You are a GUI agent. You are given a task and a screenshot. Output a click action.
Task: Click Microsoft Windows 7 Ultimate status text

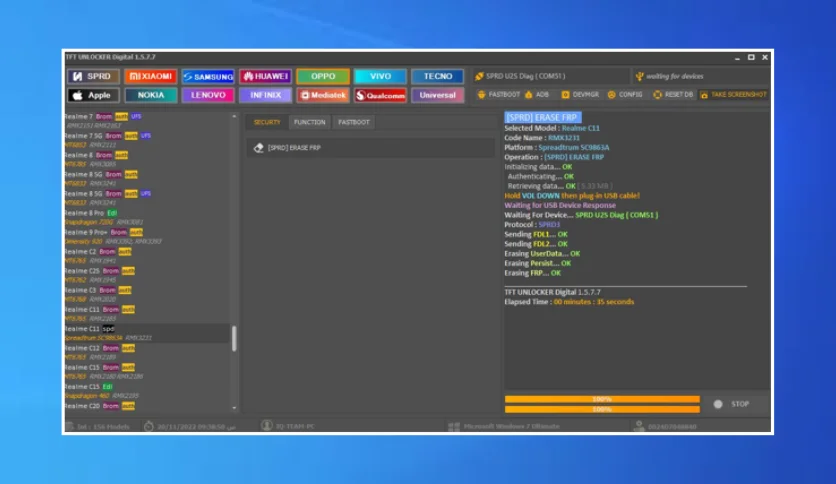click(x=511, y=426)
